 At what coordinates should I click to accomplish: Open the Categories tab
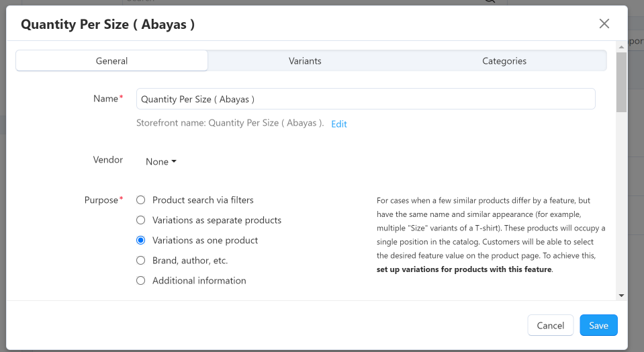point(504,60)
